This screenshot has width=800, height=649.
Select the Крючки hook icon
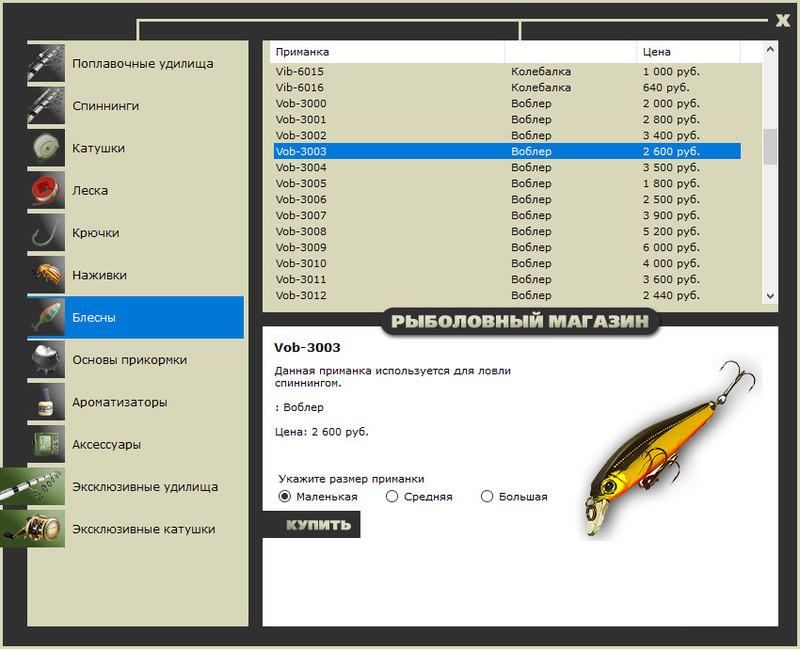coord(46,232)
